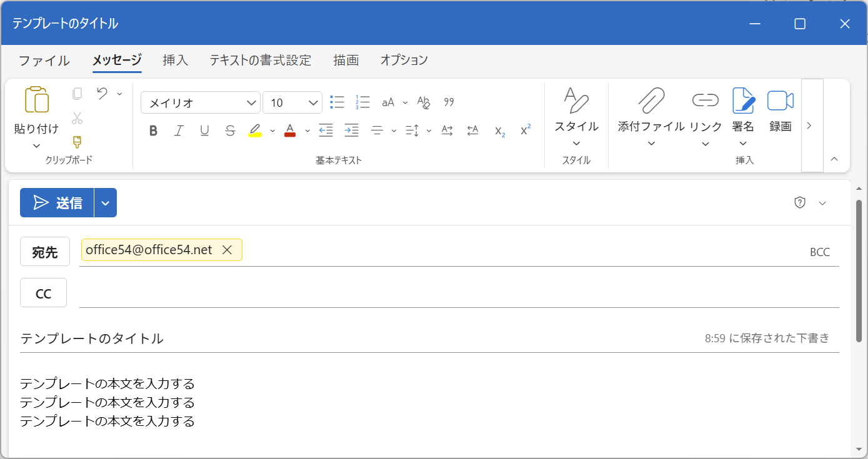Toggle bold formatting
Screen dimensions: 868x459
pos(153,131)
